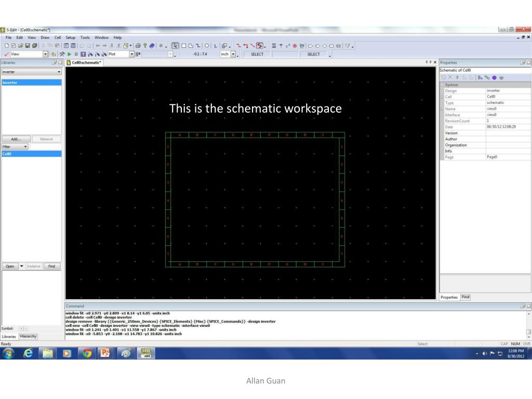The image size is (532, 399).
Task: Open Google Chrome from the taskbar
Action: [87, 353]
